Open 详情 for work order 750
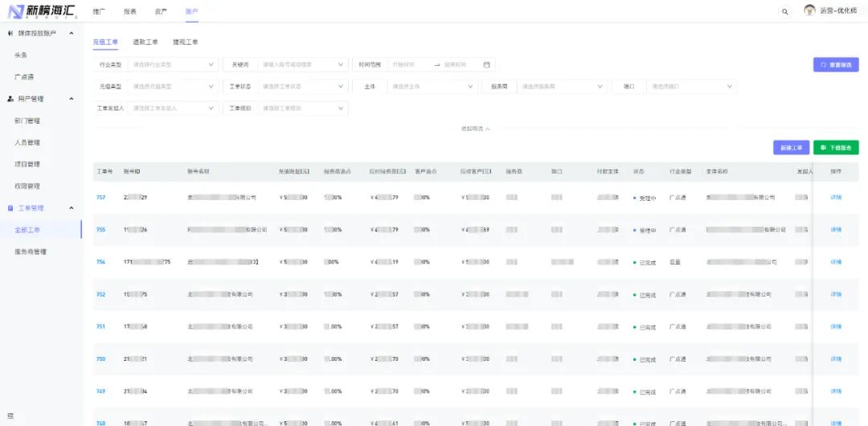868x426 pixels. click(x=836, y=359)
